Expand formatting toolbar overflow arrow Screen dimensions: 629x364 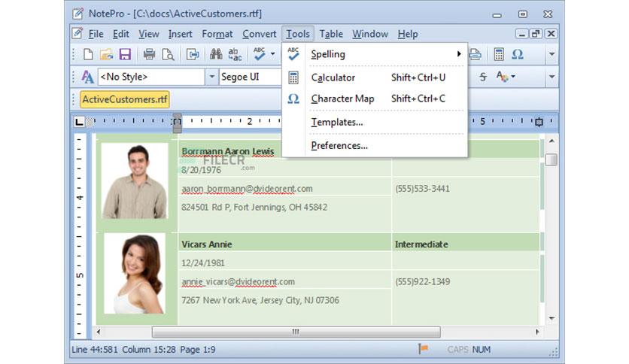click(552, 77)
